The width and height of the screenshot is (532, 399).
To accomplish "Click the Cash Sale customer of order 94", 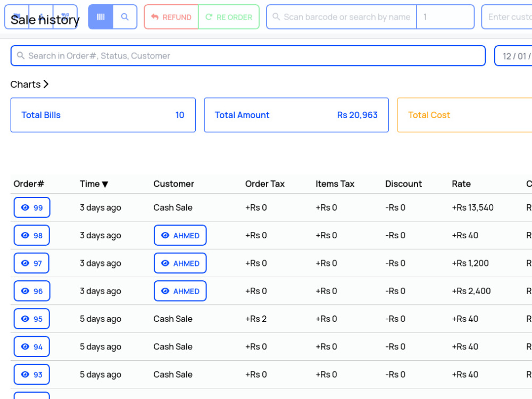I will pyautogui.click(x=173, y=346).
